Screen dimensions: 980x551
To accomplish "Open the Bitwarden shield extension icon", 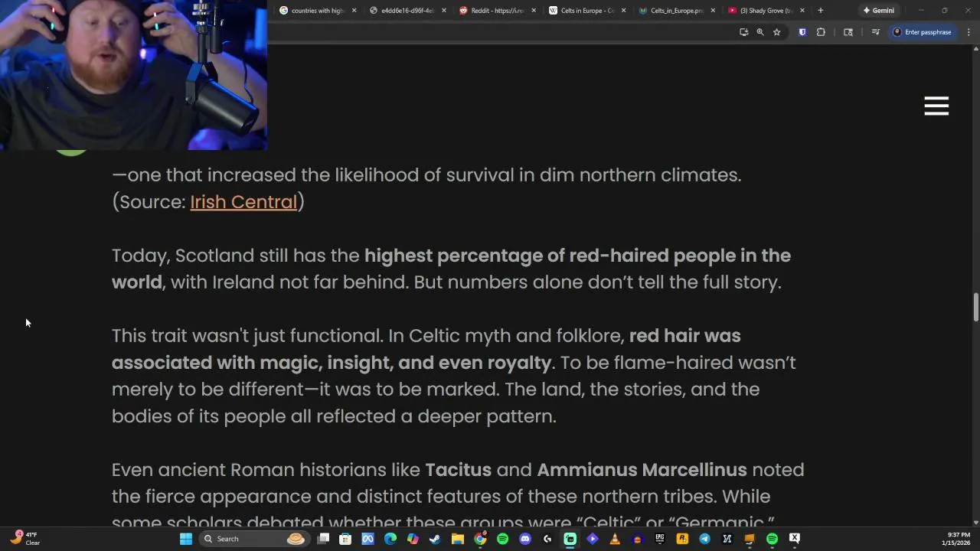I will coord(802,32).
